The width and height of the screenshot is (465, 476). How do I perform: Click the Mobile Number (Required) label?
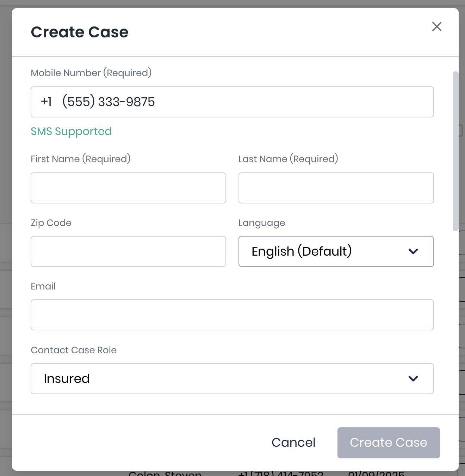tap(91, 73)
